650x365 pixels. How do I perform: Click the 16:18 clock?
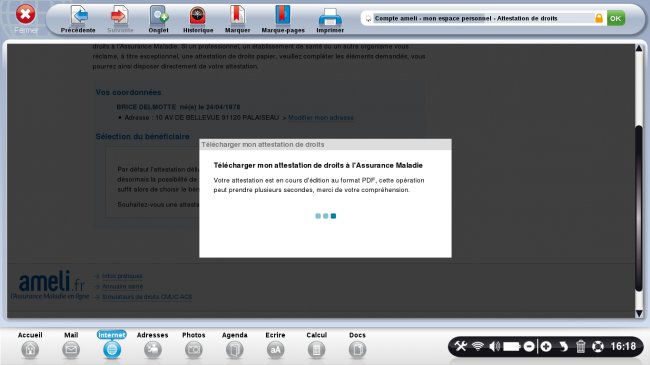tap(623, 346)
